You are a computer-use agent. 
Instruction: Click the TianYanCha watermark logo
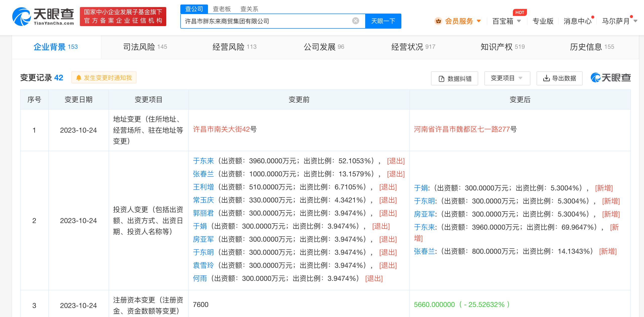[611, 78]
